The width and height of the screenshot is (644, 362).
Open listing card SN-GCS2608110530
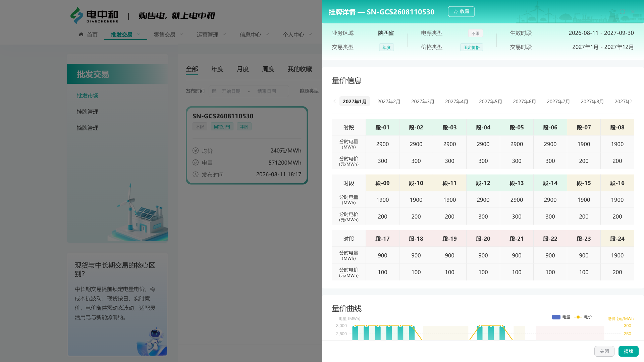[x=247, y=145]
